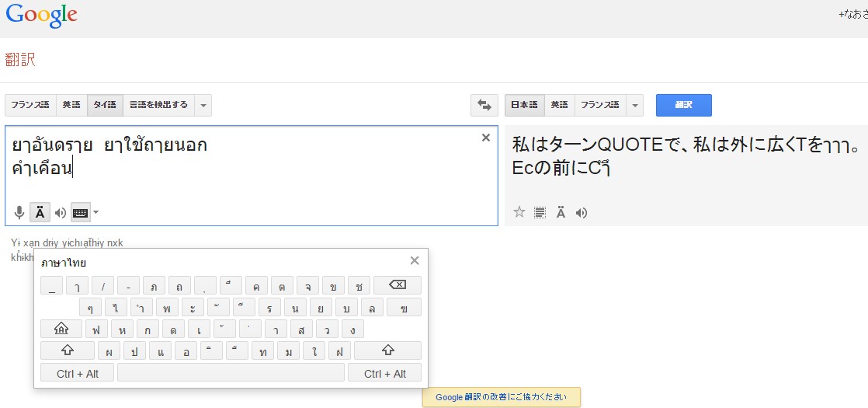This screenshot has width=868, height=408.
Task: Expand the source language list dropdown
Action: 203,106
